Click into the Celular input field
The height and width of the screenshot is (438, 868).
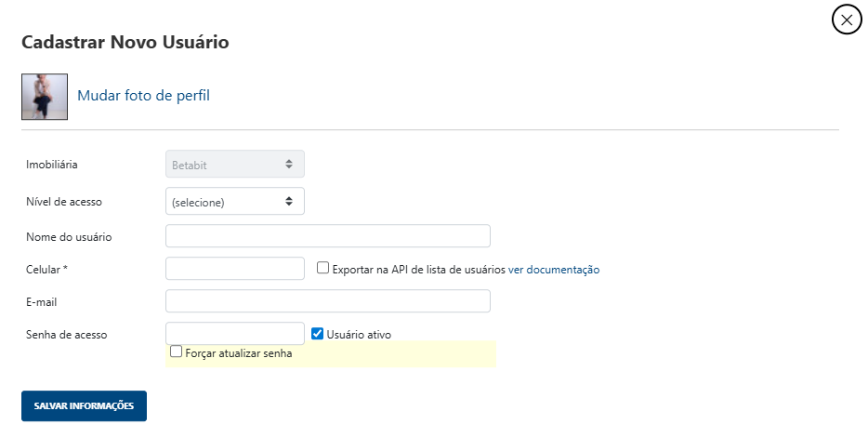pyautogui.click(x=234, y=269)
